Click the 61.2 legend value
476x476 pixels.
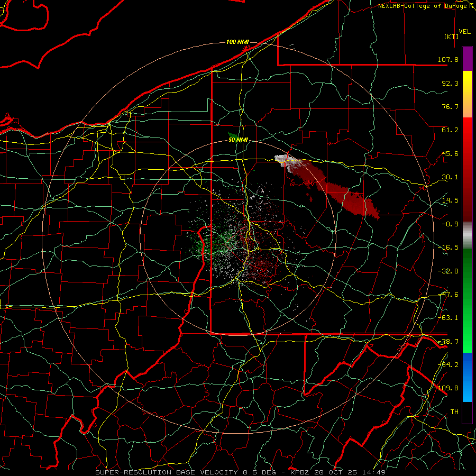coord(450,130)
